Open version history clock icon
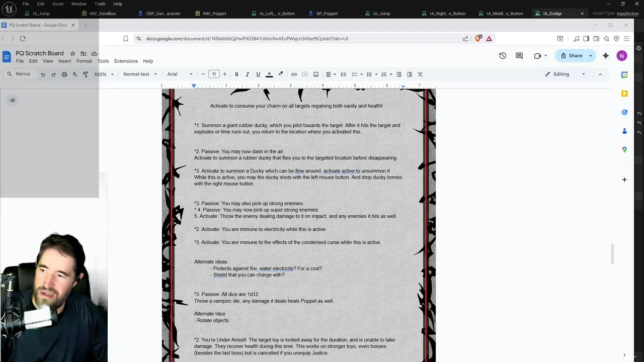This screenshot has width=644, height=362. click(503, 56)
